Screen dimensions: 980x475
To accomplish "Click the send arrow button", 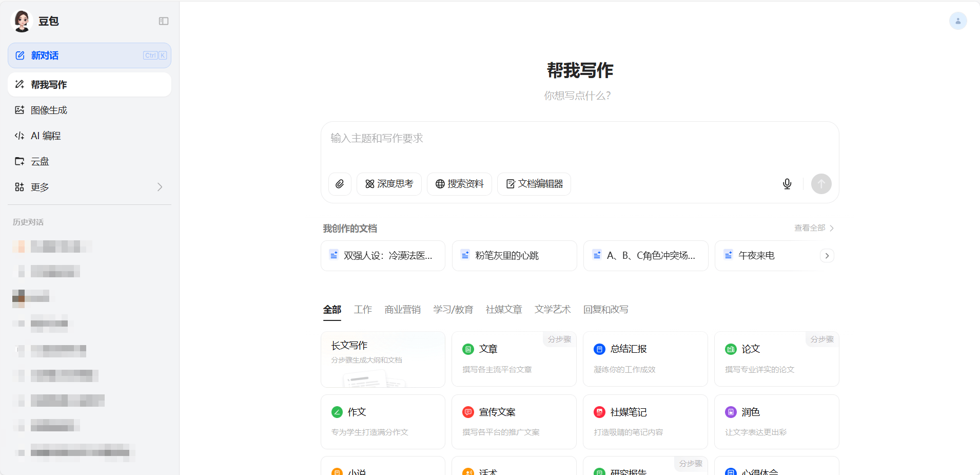I will pos(821,184).
